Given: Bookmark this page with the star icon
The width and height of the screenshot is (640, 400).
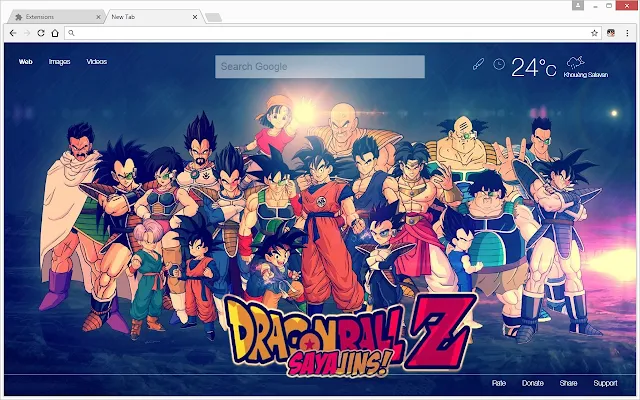Looking at the screenshot, I should 594,33.
